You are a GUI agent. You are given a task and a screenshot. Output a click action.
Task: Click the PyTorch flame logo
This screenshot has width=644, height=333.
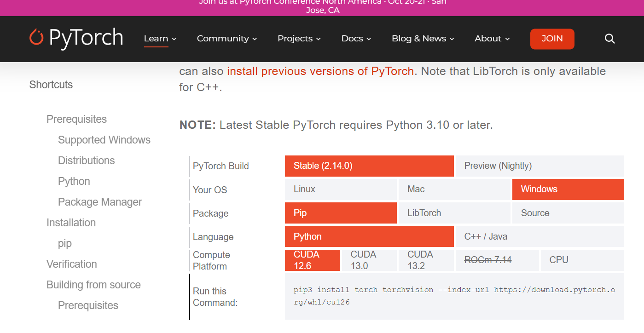click(36, 37)
